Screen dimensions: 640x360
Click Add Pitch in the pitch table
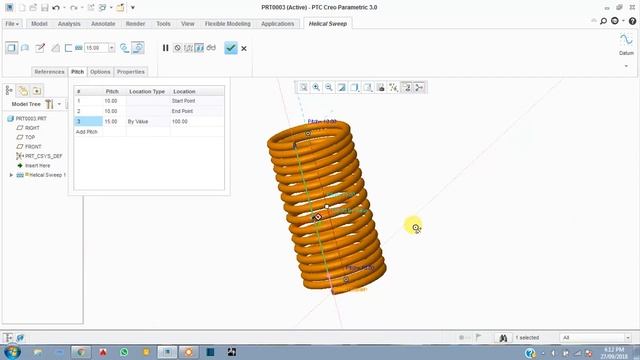click(87, 132)
